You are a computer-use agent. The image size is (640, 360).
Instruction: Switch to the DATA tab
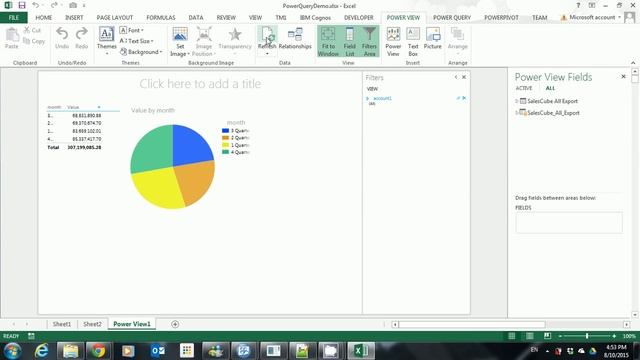tap(196, 18)
